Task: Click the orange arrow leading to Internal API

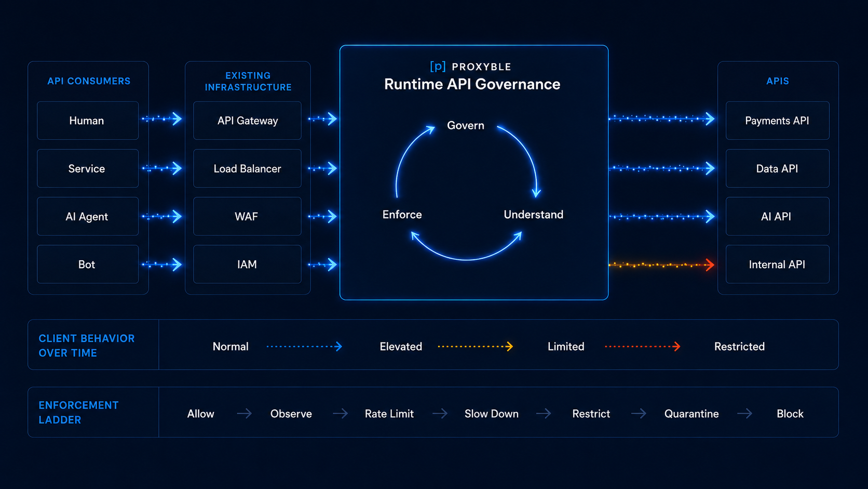Action: click(661, 265)
